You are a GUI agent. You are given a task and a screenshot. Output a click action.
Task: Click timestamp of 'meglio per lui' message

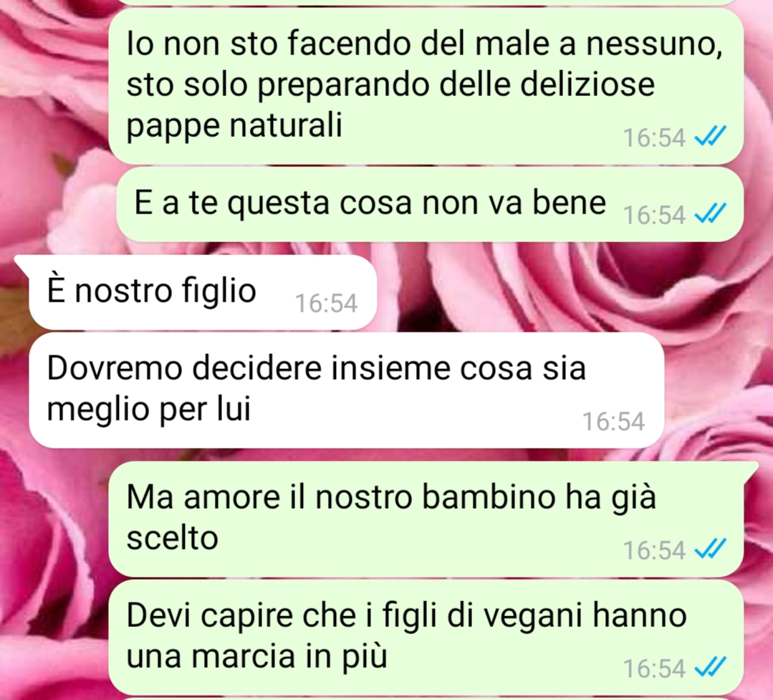[x=613, y=421]
